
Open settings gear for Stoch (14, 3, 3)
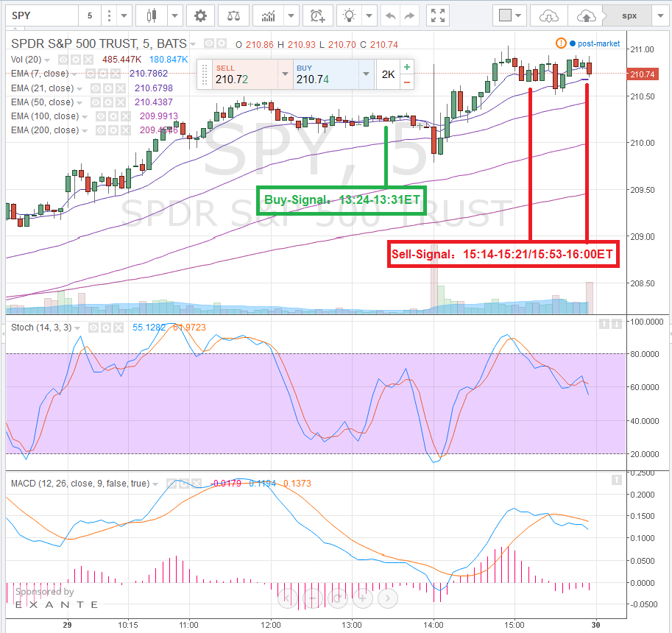[x=106, y=328]
